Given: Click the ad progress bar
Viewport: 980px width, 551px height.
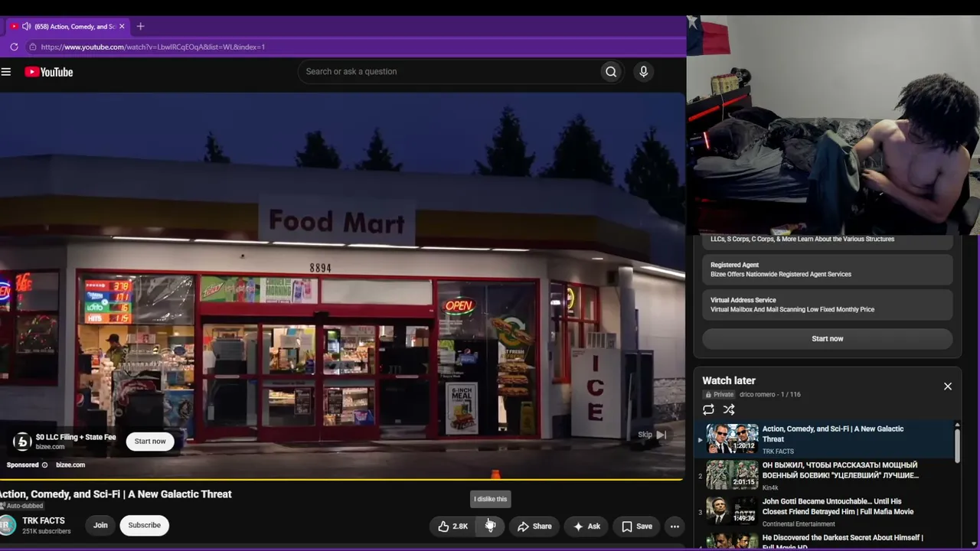Looking at the screenshot, I should point(341,480).
